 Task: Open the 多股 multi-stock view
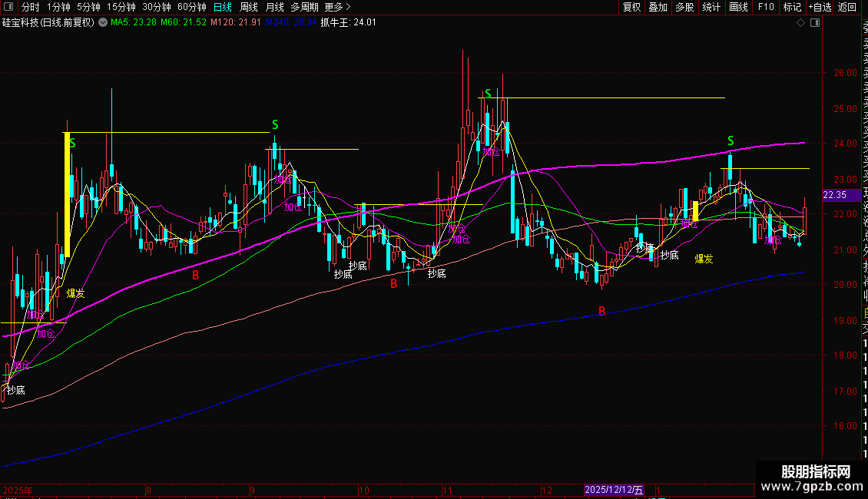(x=684, y=7)
